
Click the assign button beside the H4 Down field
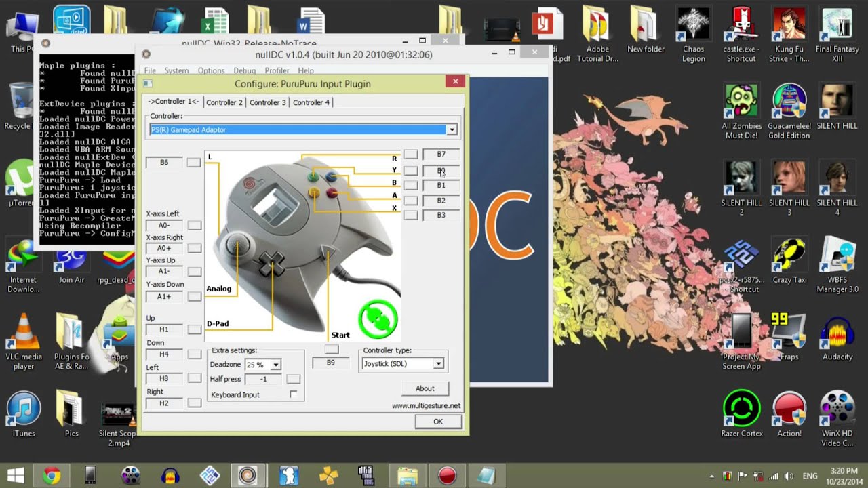coord(194,354)
